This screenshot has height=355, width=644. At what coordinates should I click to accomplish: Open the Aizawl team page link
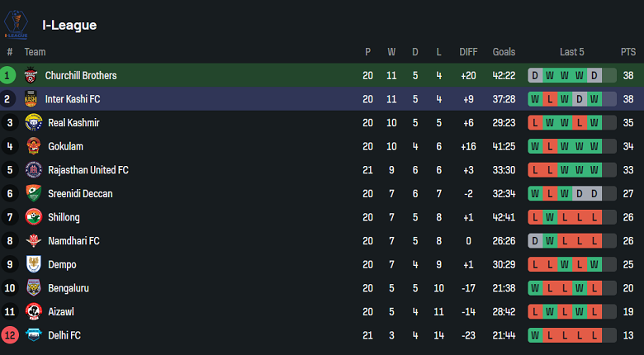(x=60, y=312)
